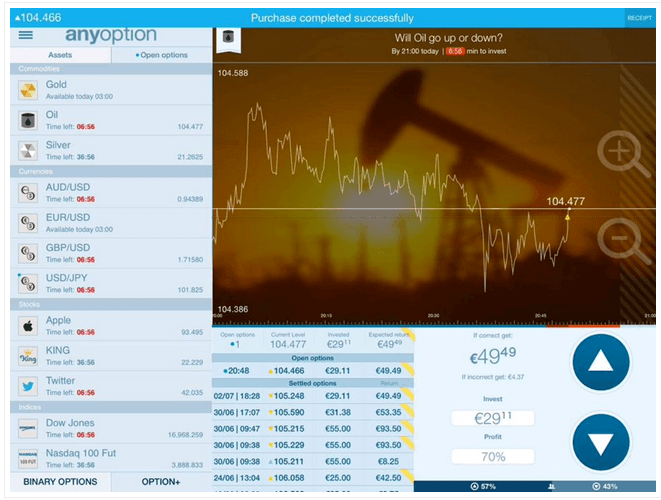
Task: Click the Dow Jones index icon
Action: pyautogui.click(x=28, y=429)
